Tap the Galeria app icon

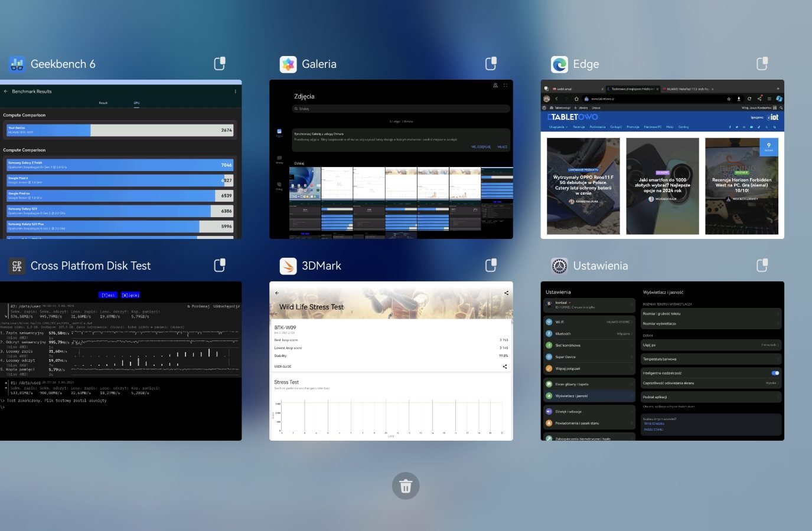pyautogui.click(x=288, y=64)
